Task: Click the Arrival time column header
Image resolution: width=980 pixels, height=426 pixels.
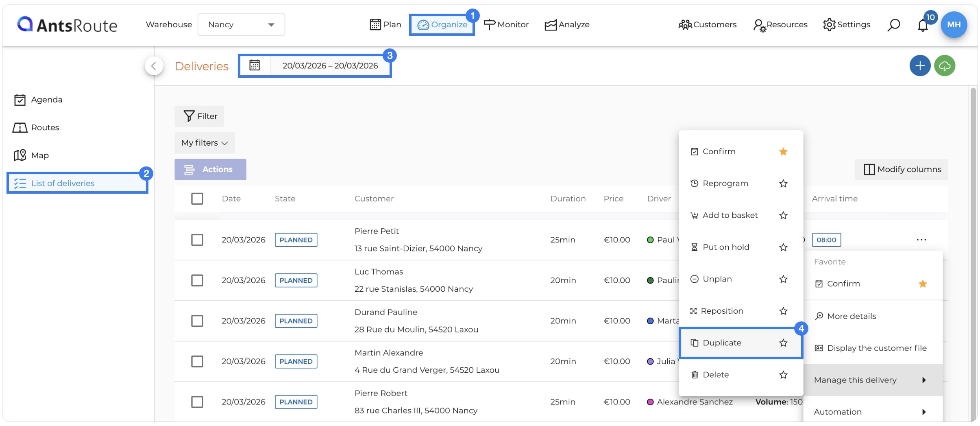Action: point(834,199)
